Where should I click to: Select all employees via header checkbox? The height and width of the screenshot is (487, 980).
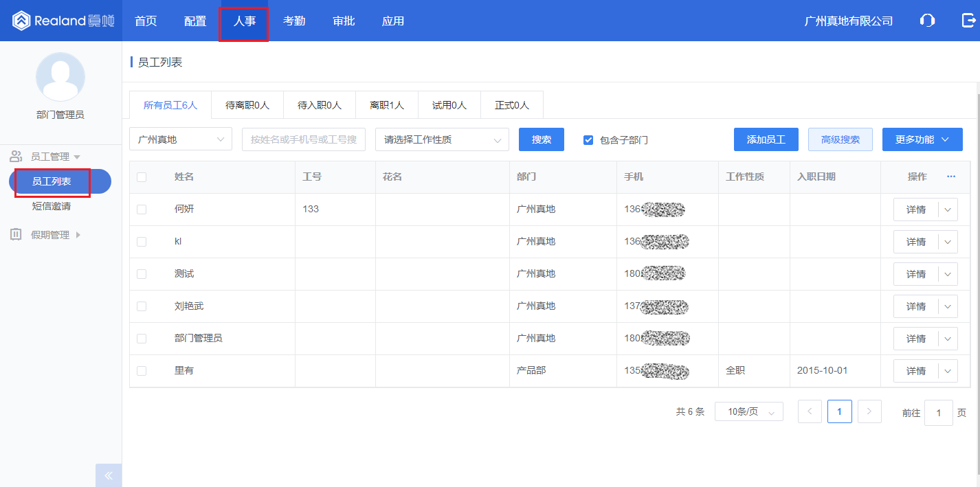[142, 177]
